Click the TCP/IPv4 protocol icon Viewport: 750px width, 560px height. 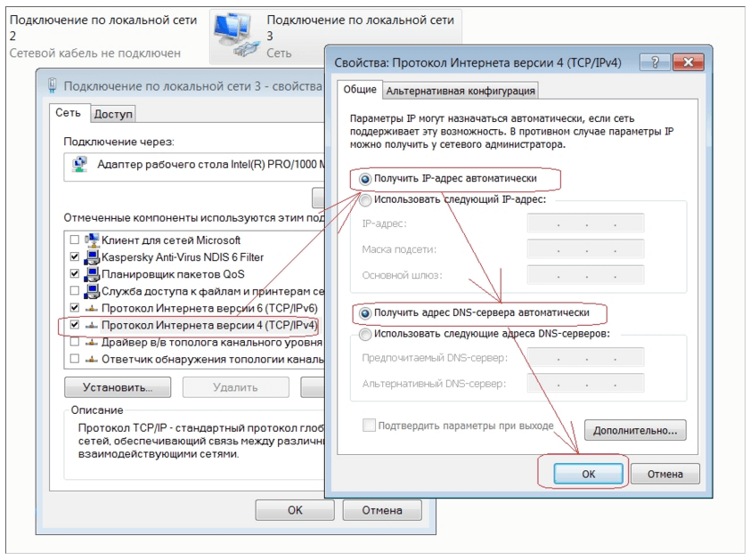91,325
